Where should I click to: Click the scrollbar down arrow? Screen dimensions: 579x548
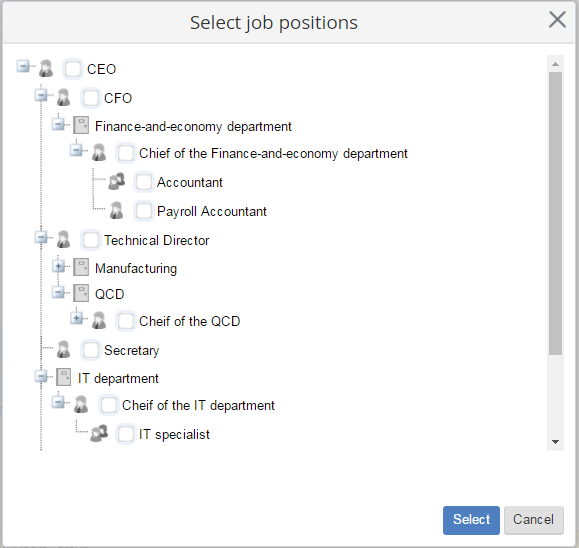click(555, 442)
